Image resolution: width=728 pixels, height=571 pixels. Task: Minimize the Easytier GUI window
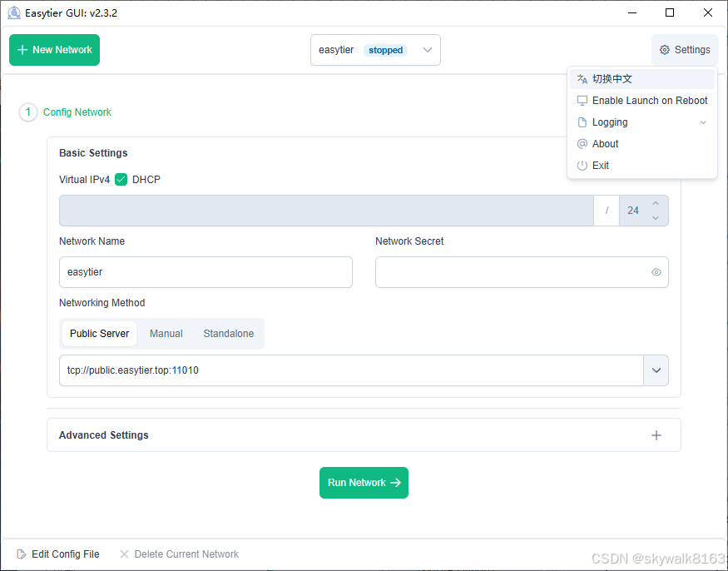(x=631, y=12)
